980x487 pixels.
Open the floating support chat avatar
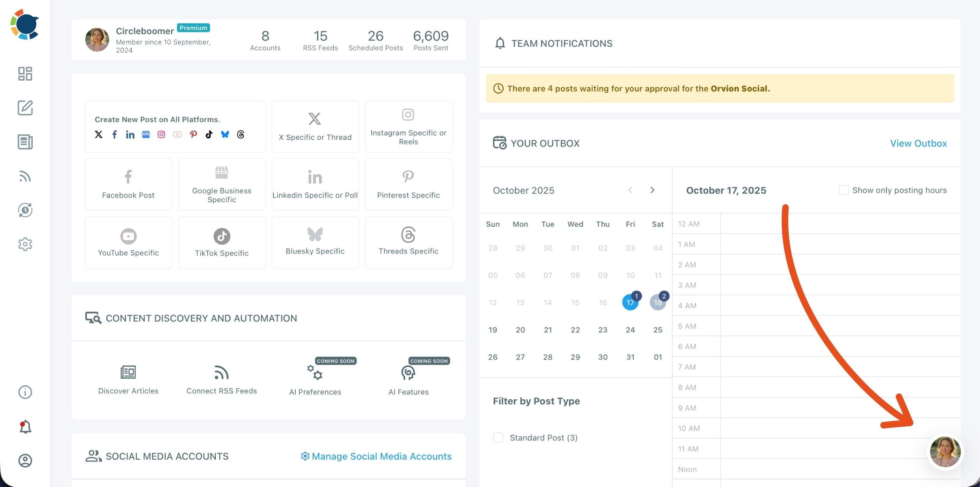pyautogui.click(x=945, y=452)
